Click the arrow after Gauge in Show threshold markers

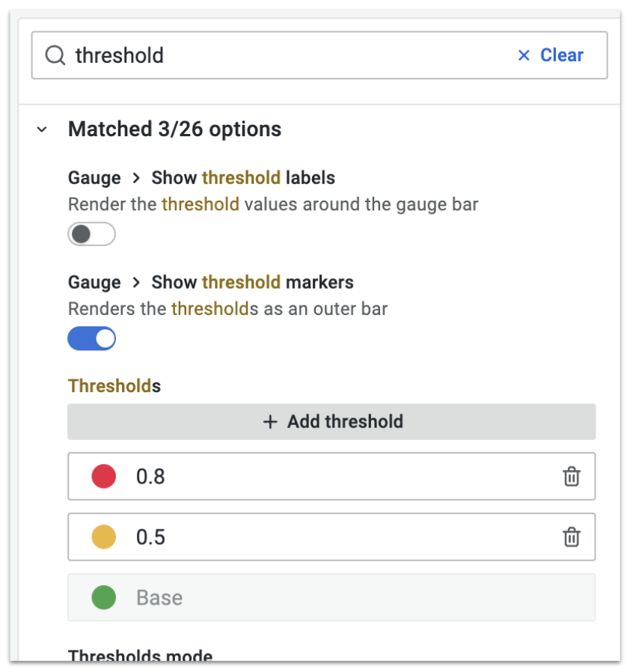click(136, 282)
